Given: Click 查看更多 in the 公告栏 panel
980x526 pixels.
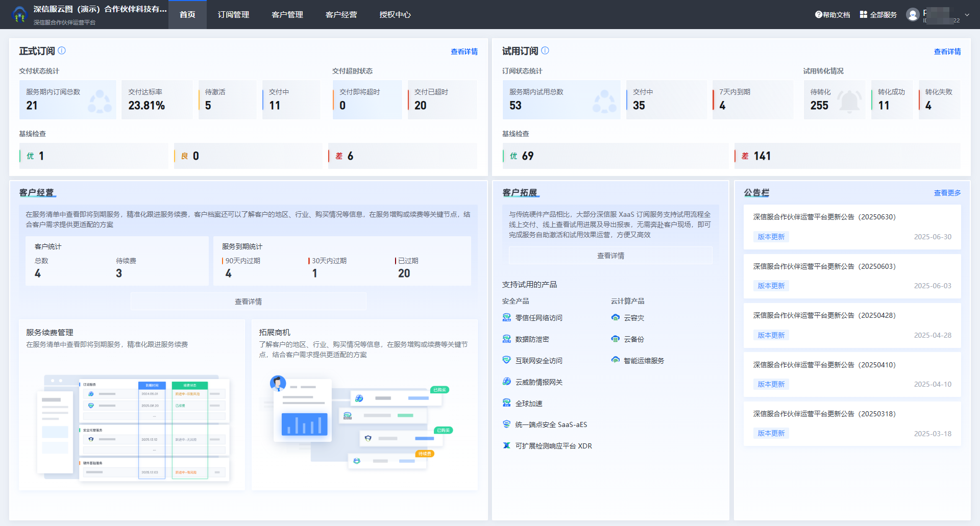Looking at the screenshot, I should point(947,193).
